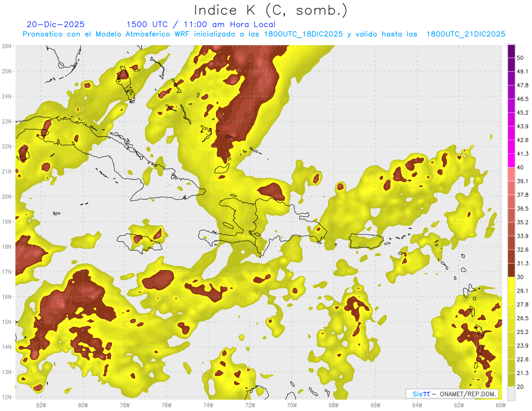Click the "40" value on the color scale
The height and width of the screenshot is (411, 532).
click(x=520, y=168)
